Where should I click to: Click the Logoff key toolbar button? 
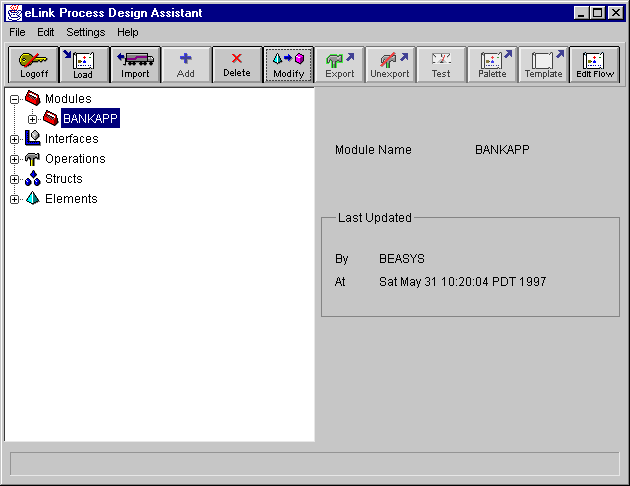33,65
